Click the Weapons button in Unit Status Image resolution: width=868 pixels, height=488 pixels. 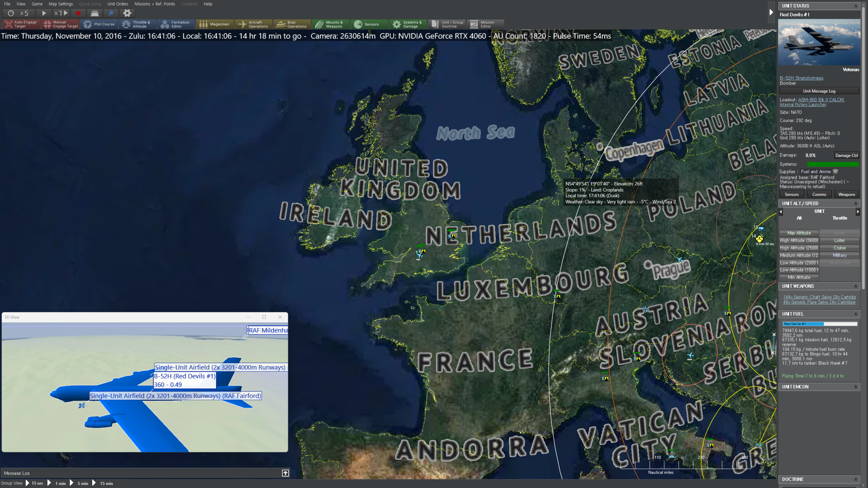(847, 194)
